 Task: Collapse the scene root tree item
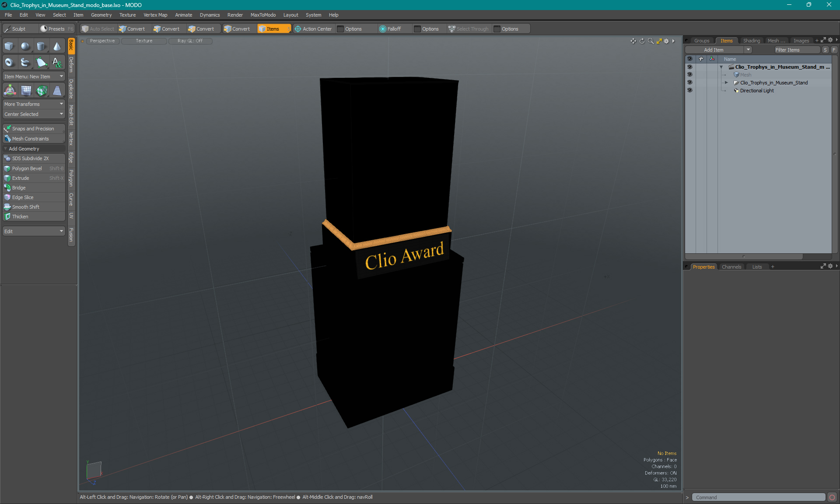click(x=721, y=67)
